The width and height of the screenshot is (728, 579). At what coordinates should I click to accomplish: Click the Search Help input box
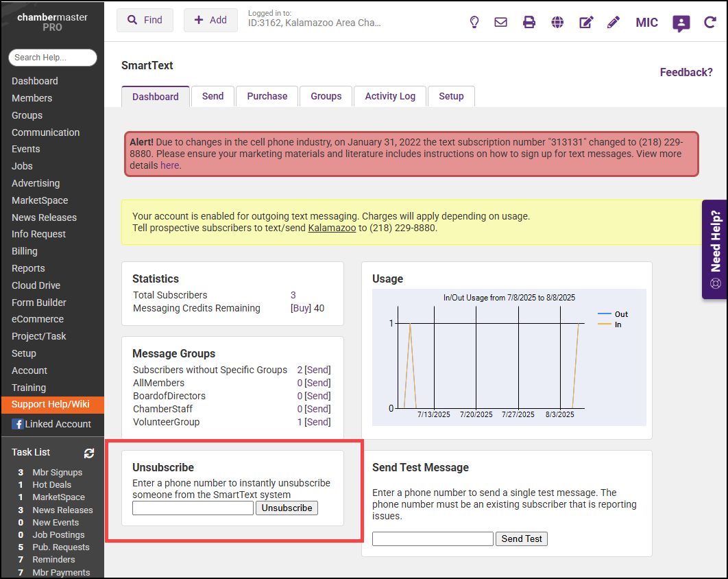52,58
